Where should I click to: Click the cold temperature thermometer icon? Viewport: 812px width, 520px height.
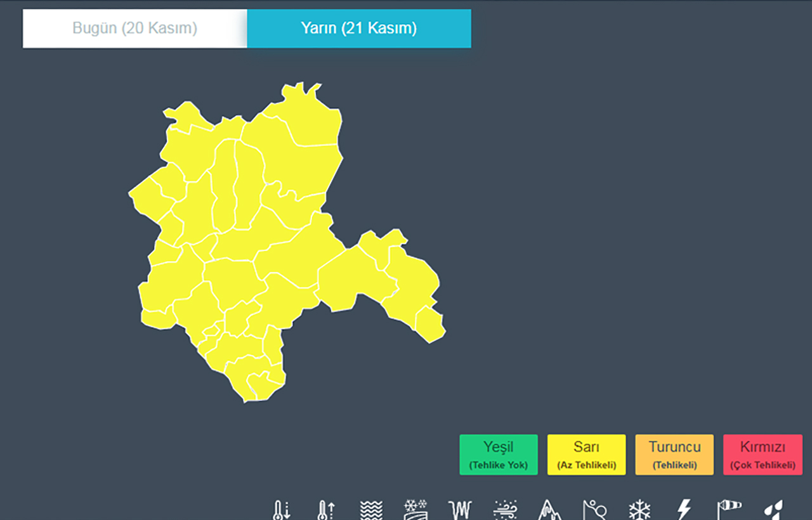280,510
